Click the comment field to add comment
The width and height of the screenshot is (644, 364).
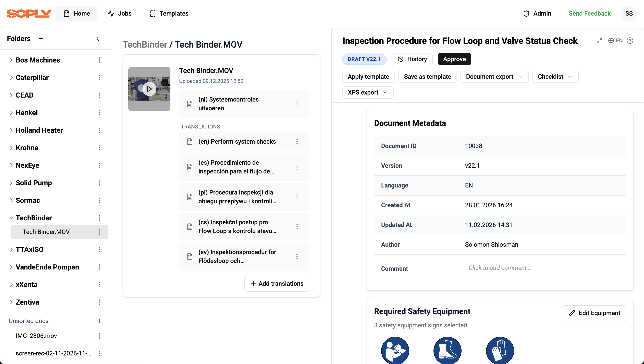pos(499,268)
